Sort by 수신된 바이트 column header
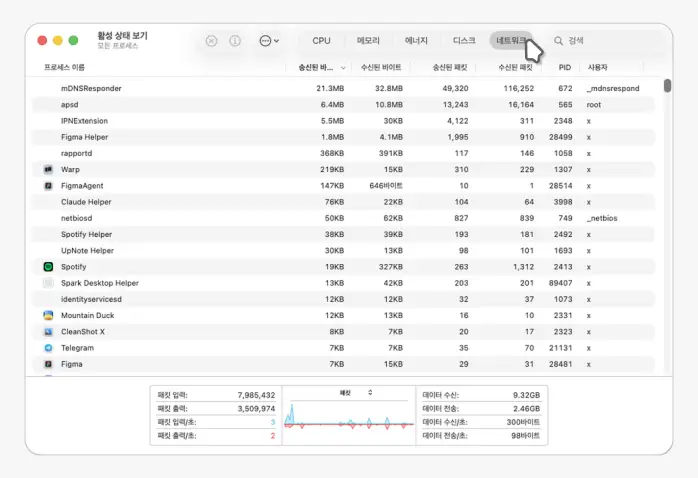Image resolution: width=698 pixels, height=478 pixels. pos(381,67)
